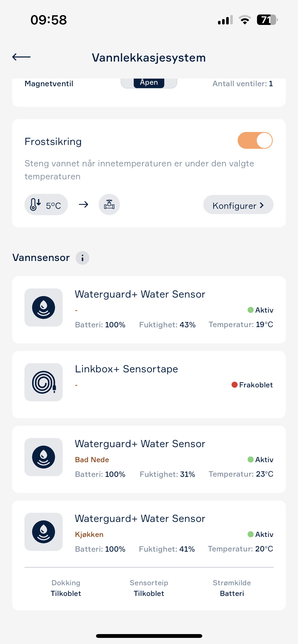Open the Linkbox+ Sensortape card

click(x=149, y=385)
